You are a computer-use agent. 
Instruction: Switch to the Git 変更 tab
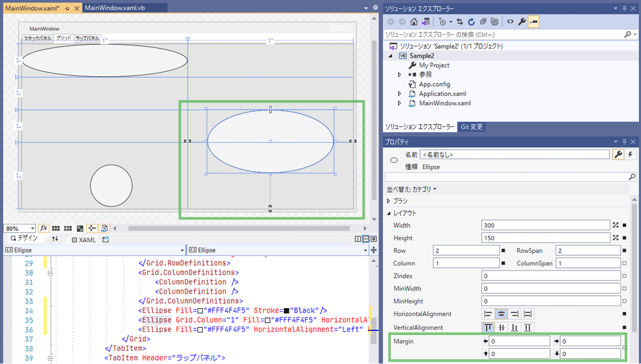471,126
